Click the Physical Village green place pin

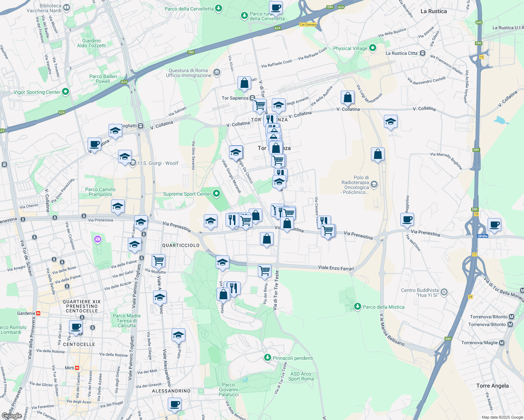372,48
